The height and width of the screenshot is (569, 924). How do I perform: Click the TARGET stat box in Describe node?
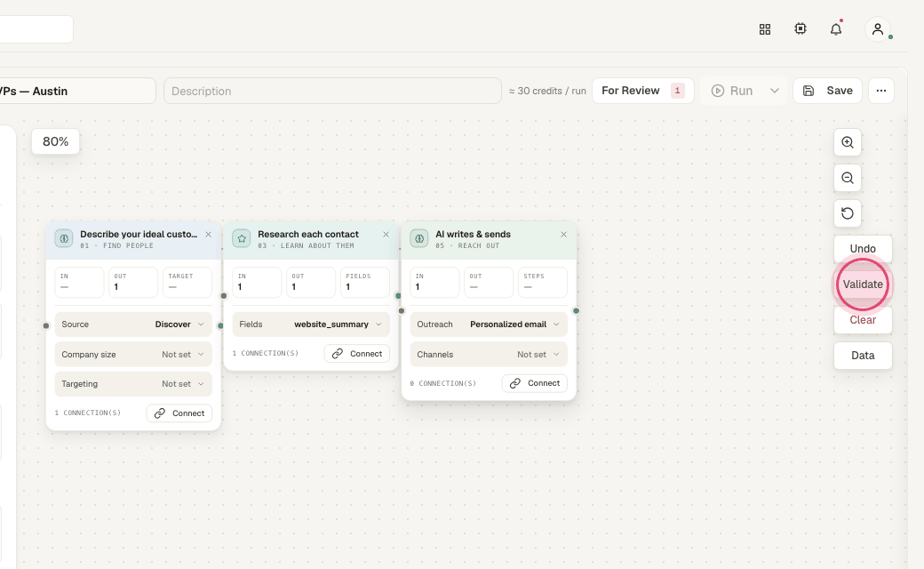tap(187, 282)
